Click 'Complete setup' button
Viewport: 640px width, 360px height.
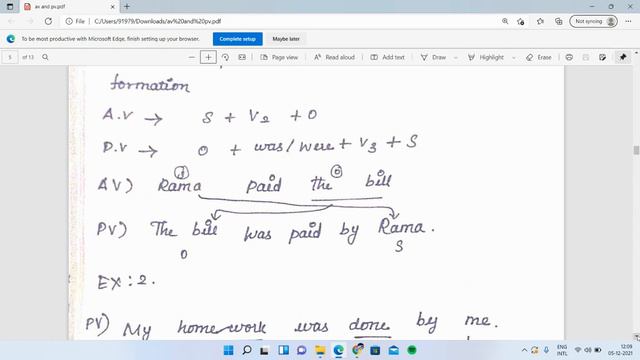tap(238, 39)
